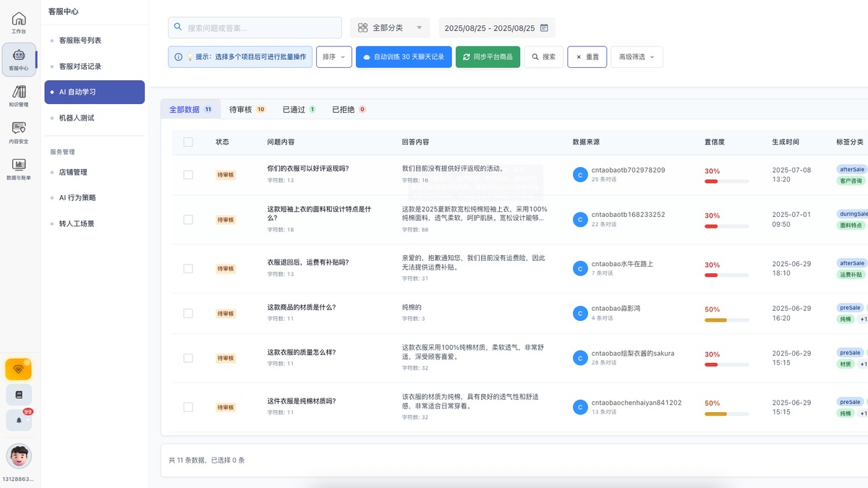Click avatar for cntaobao绘梨衣酱的sakura

[x=580, y=358]
